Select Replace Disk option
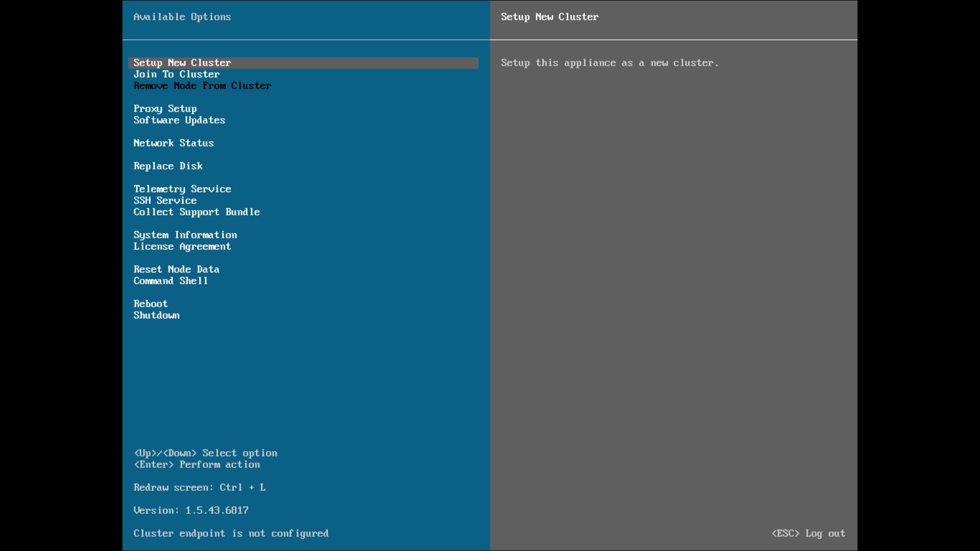The width and height of the screenshot is (980, 551). 168,166
